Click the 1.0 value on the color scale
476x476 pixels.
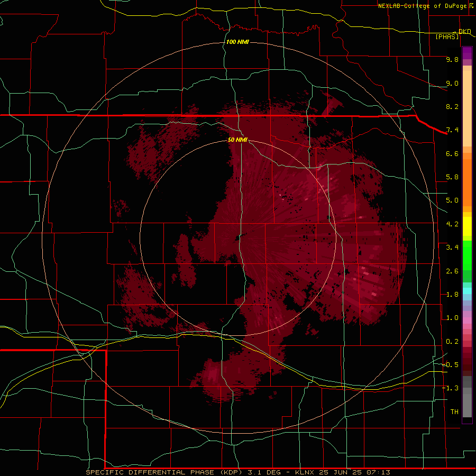pos(452,318)
